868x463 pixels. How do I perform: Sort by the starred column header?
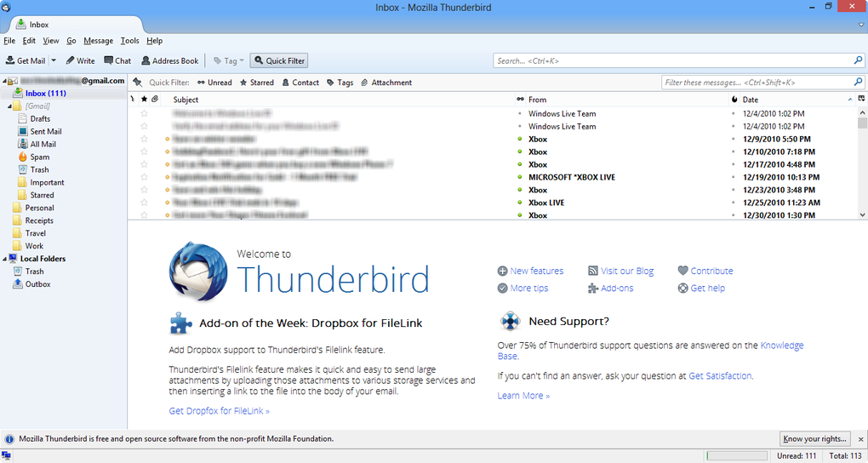[x=144, y=99]
